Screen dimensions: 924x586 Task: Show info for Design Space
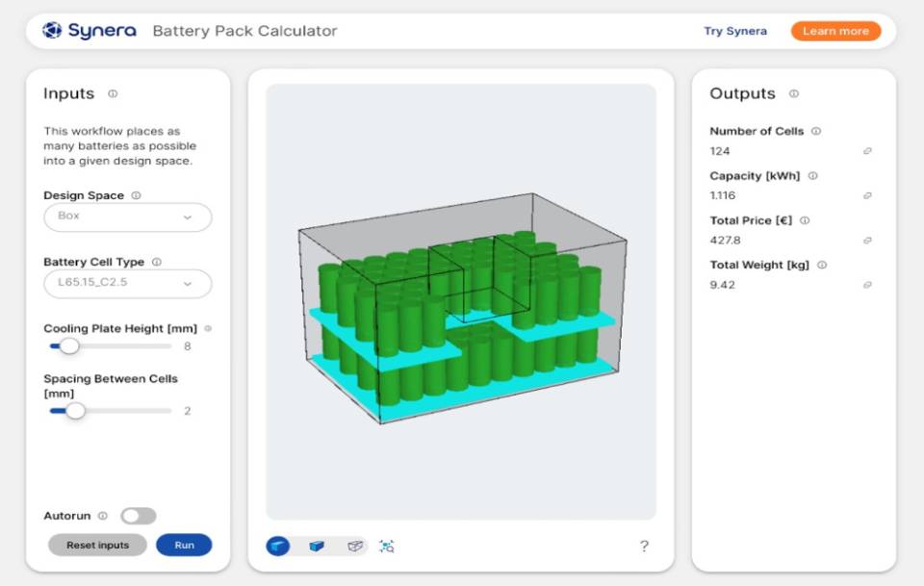[x=136, y=195]
